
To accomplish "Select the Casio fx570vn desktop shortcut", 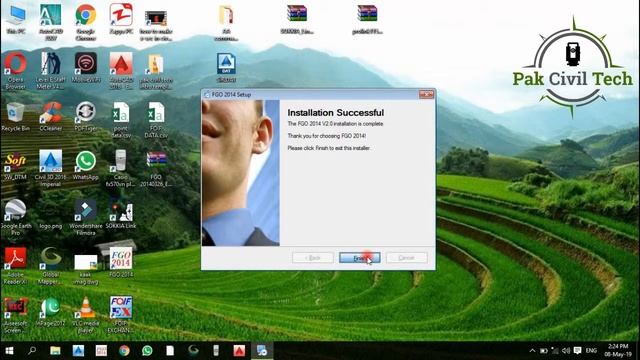I will tap(121, 168).
